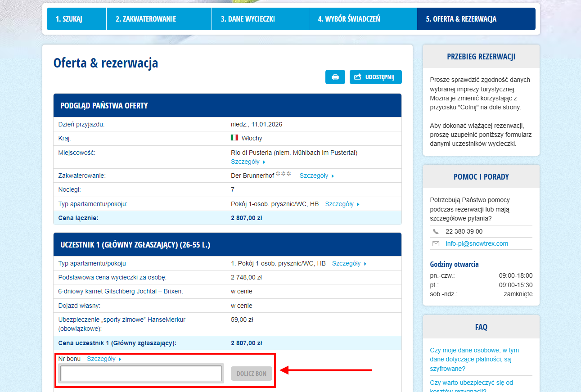The width and height of the screenshot is (581, 392).
Task: Click the Italian flag icon
Action: (234, 138)
